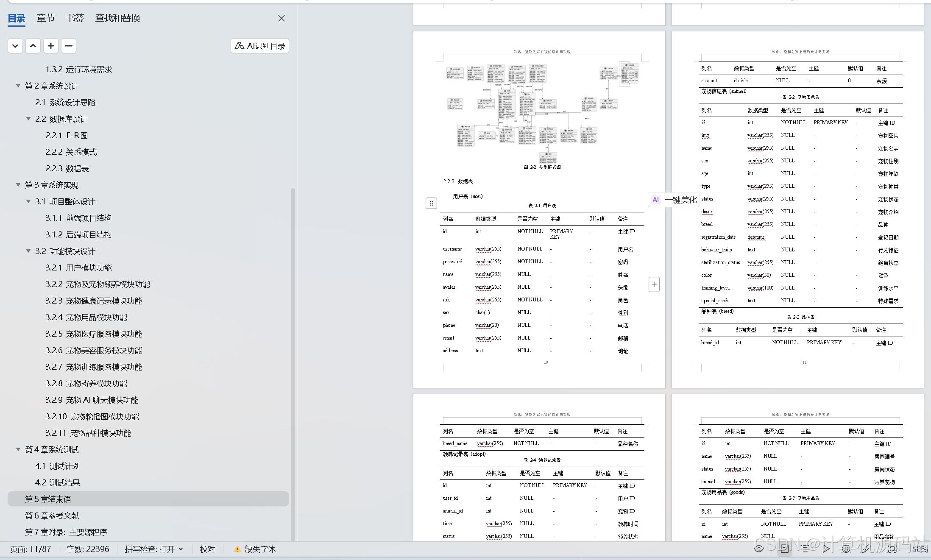931x560 pixels.
Task: Open 3.2.1 用户模块功能 heading
Action: click(x=78, y=267)
